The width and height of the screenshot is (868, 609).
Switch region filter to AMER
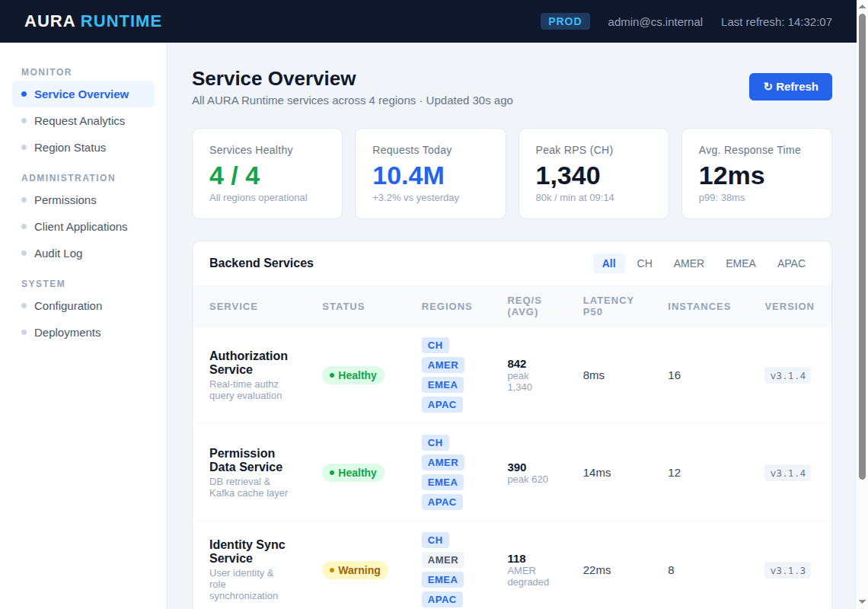tap(688, 263)
